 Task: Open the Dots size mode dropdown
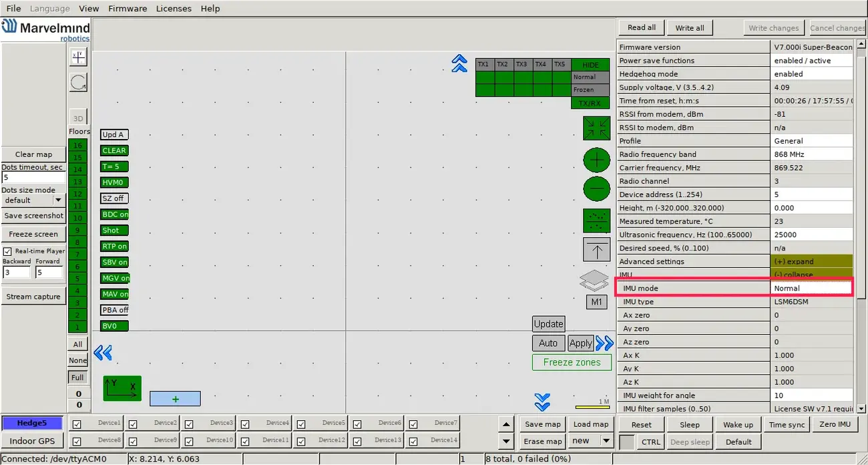click(x=57, y=200)
